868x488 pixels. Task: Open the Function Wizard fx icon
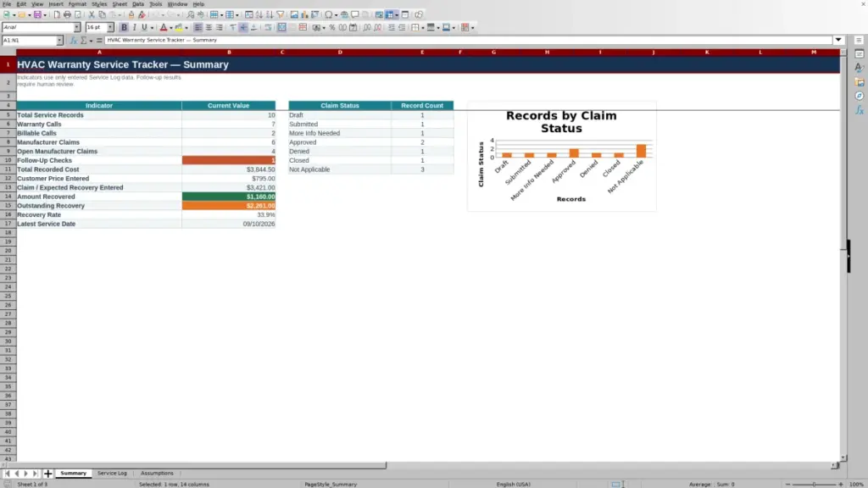73,41
